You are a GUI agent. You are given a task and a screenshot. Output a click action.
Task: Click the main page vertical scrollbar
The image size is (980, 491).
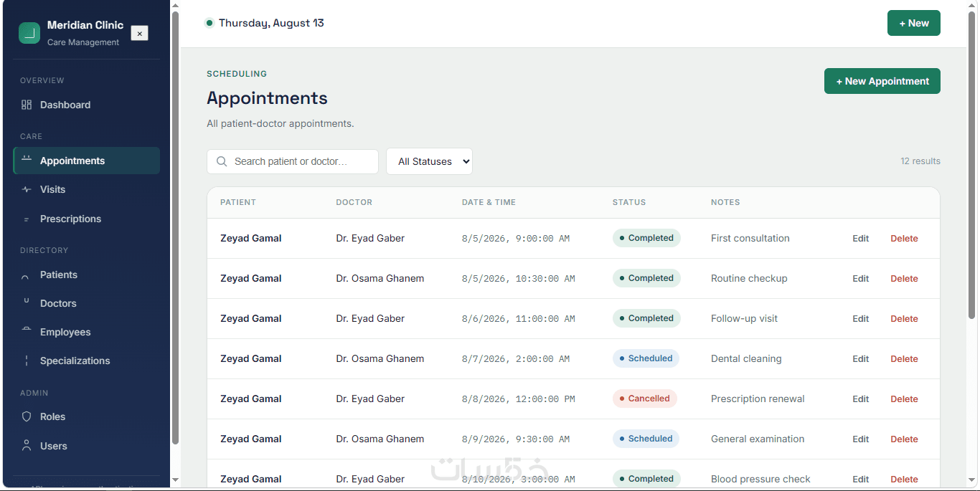[x=972, y=165]
